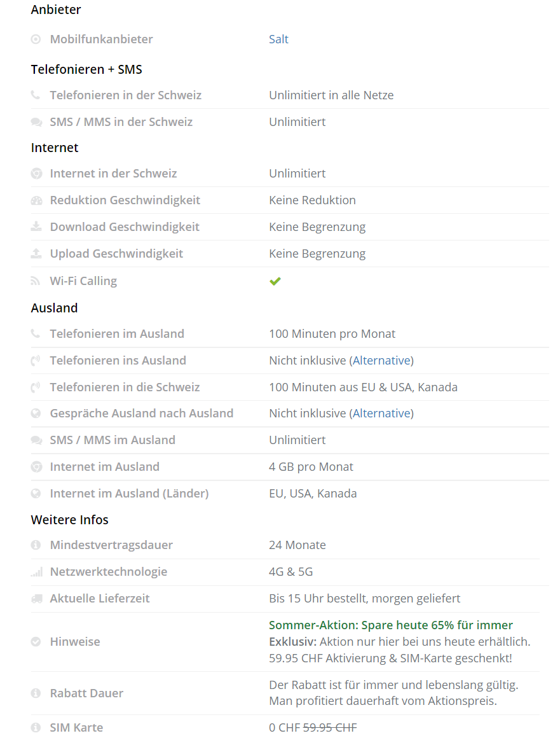Click upload icon beside Upload Geschwindigkeit
The image size is (560, 738).
coord(36,254)
